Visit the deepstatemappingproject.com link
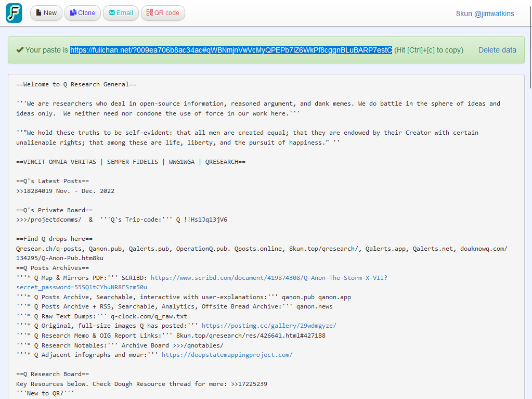Screen dimensions: 532x399 pyautogui.click(x=227, y=355)
